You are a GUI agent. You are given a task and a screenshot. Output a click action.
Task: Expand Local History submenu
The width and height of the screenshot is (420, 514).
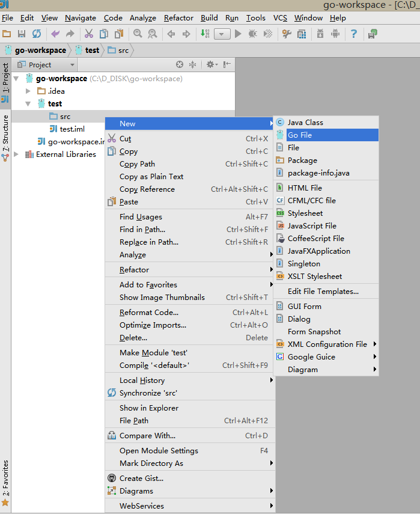[190, 381]
